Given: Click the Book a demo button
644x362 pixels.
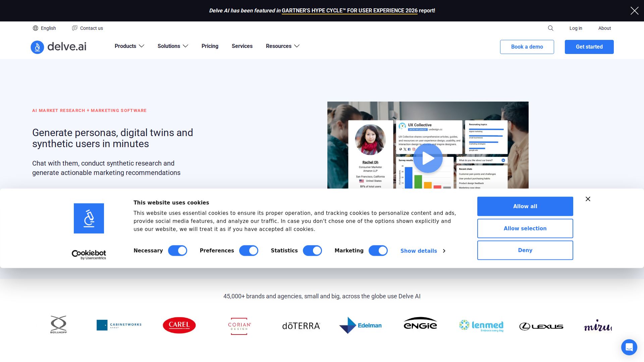Looking at the screenshot, I should point(527,47).
